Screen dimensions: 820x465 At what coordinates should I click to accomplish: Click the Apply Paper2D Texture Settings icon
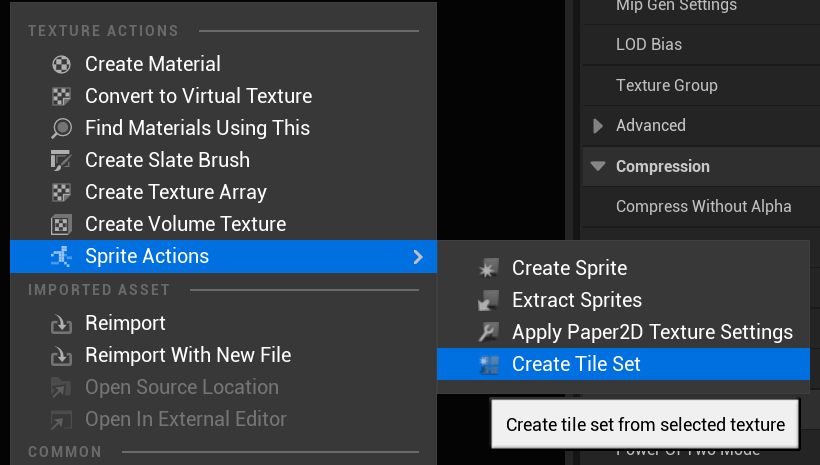(489, 332)
